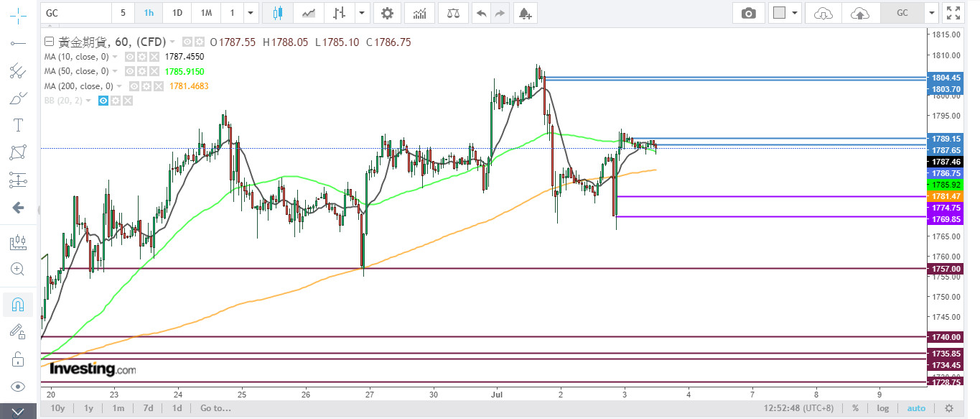Click the GC layout name button
The height and width of the screenshot is (419, 980).
tap(902, 13)
